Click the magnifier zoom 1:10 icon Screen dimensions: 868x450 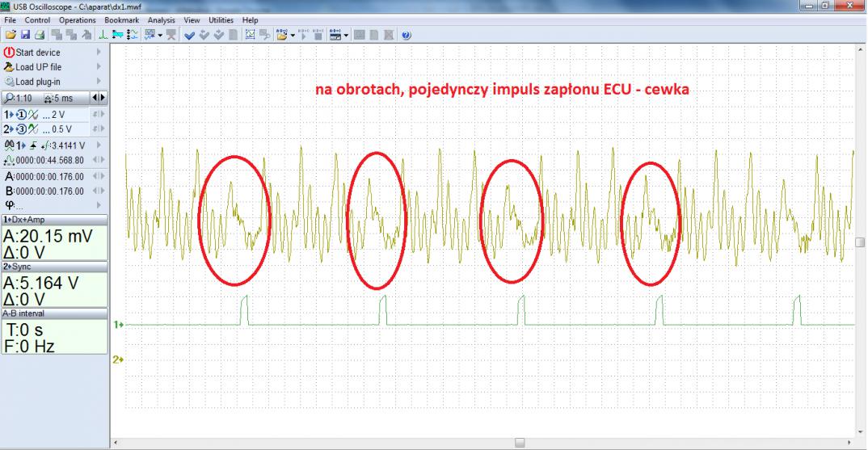[9, 98]
